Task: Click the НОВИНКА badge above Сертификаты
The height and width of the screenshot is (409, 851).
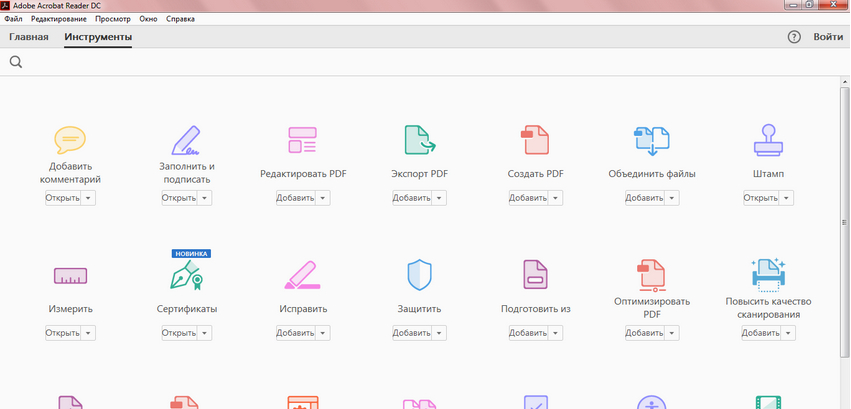Action: click(191, 253)
